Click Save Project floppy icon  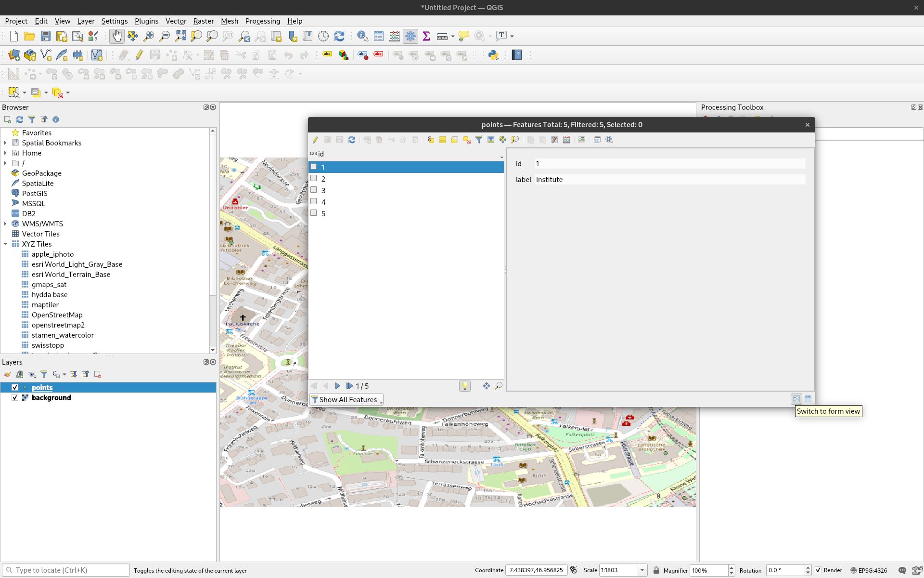[46, 36]
